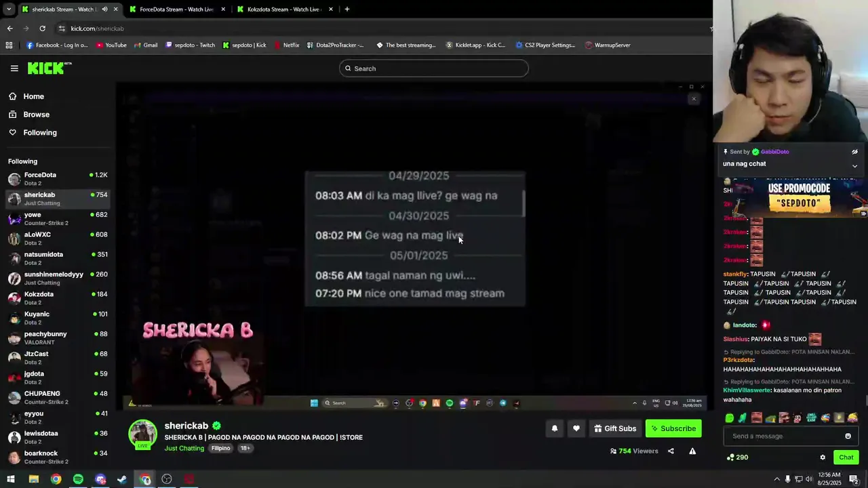This screenshot has height=488, width=868.
Task: Open WarmupServer bookmark
Action: tap(608, 45)
